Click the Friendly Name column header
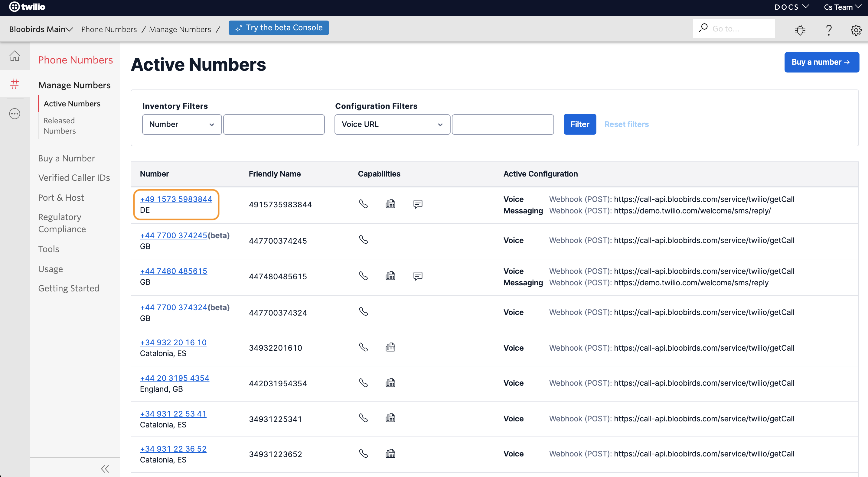The image size is (868, 477). click(275, 174)
